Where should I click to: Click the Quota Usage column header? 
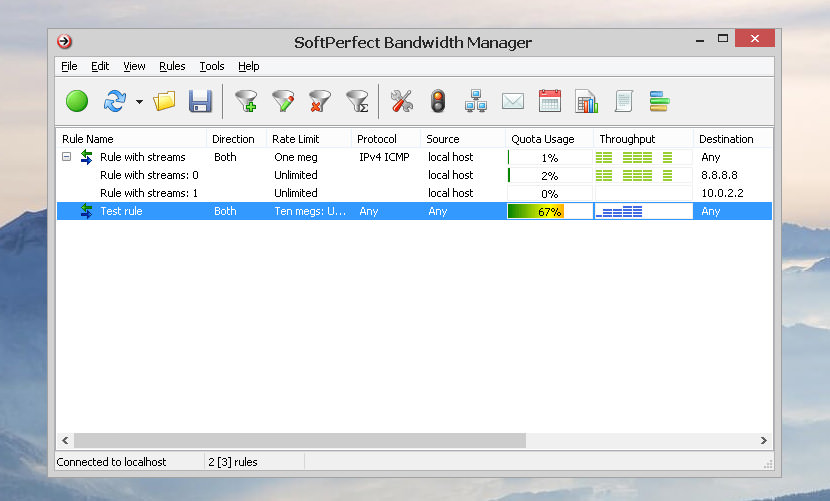point(549,139)
